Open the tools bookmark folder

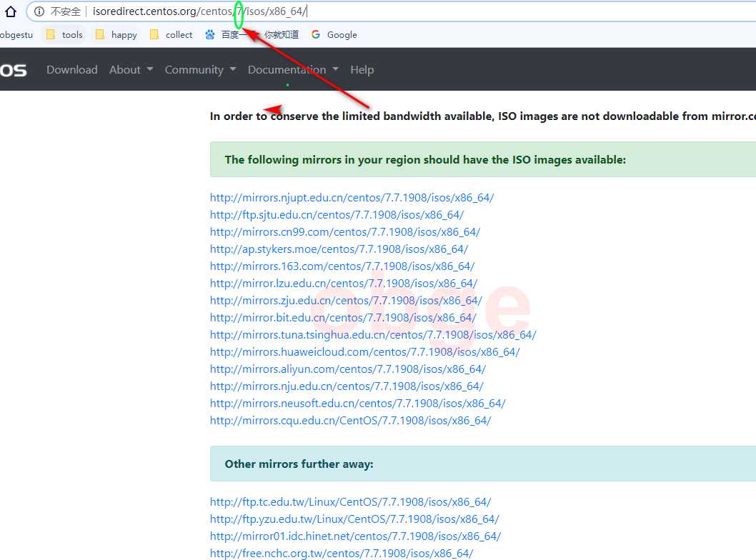pos(64,35)
